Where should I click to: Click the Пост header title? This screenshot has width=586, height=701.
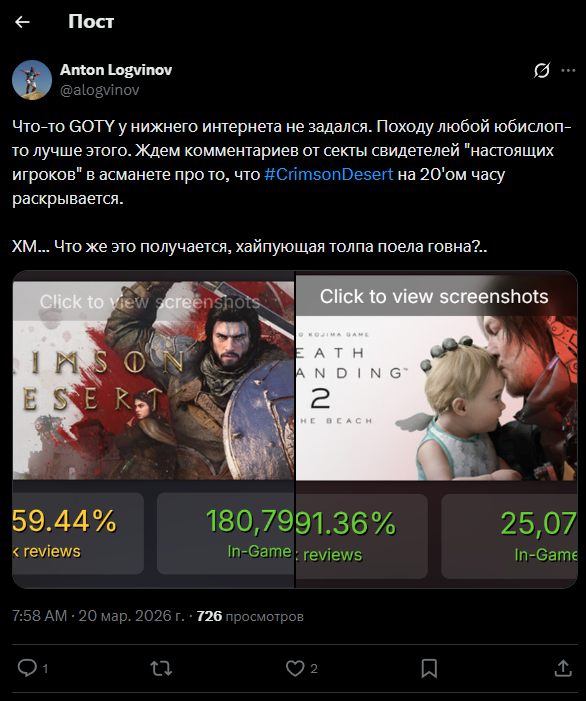tap(91, 21)
